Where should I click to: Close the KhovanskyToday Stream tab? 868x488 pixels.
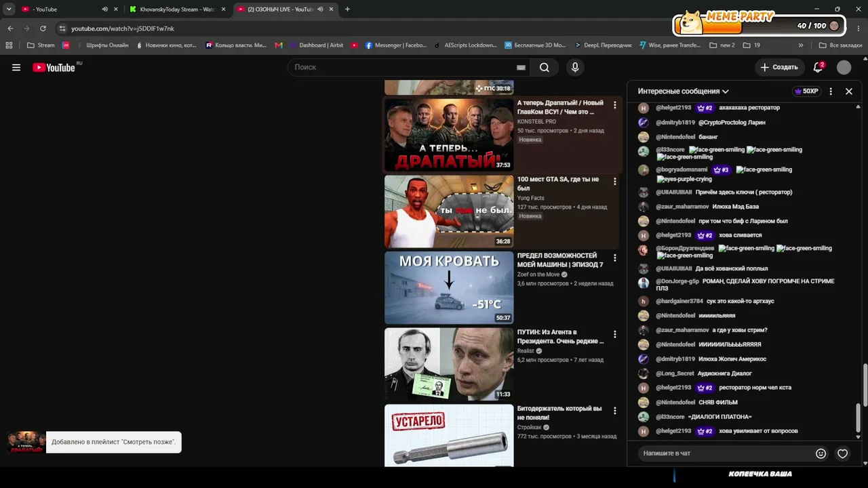[x=223, y=9]
